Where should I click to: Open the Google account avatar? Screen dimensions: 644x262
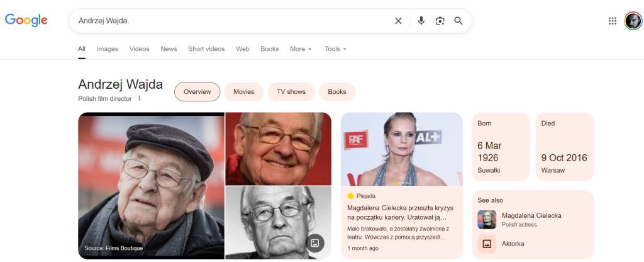click(x=633, y=21)
